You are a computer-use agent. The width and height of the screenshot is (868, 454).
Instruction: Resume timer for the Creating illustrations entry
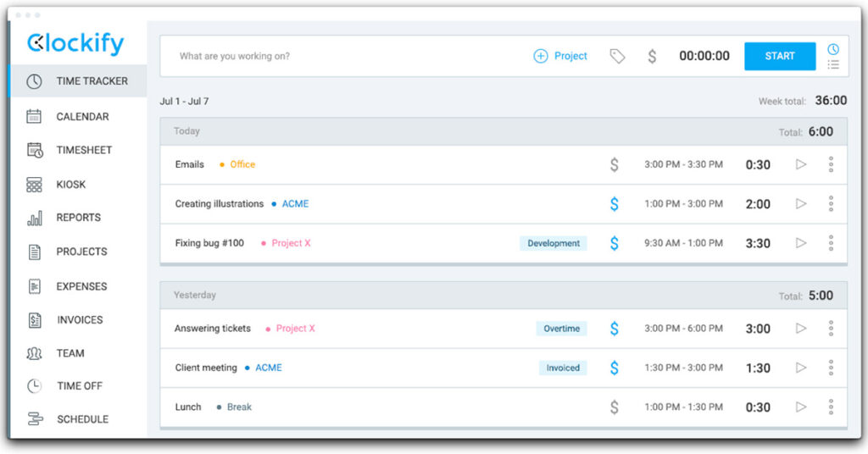click(x=801, y=204)
